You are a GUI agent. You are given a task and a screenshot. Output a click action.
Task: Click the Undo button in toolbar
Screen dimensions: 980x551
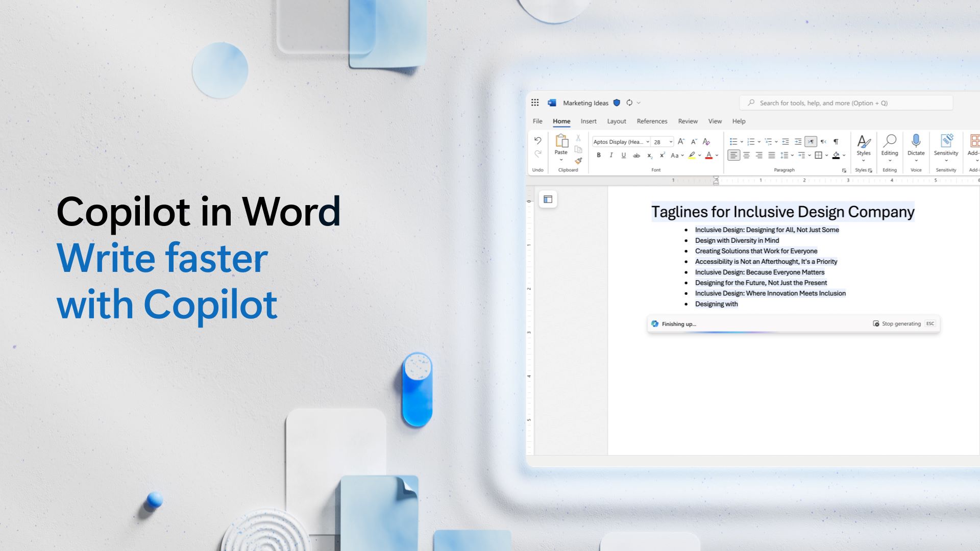(x=538, y=140)
